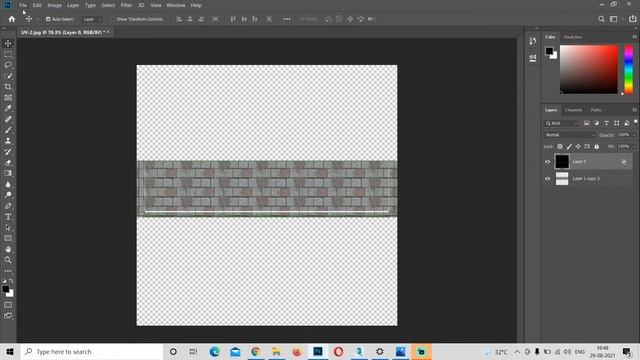Select the Eyedropper tool
This screenshot has height=360, width=640.
[8, 108]
